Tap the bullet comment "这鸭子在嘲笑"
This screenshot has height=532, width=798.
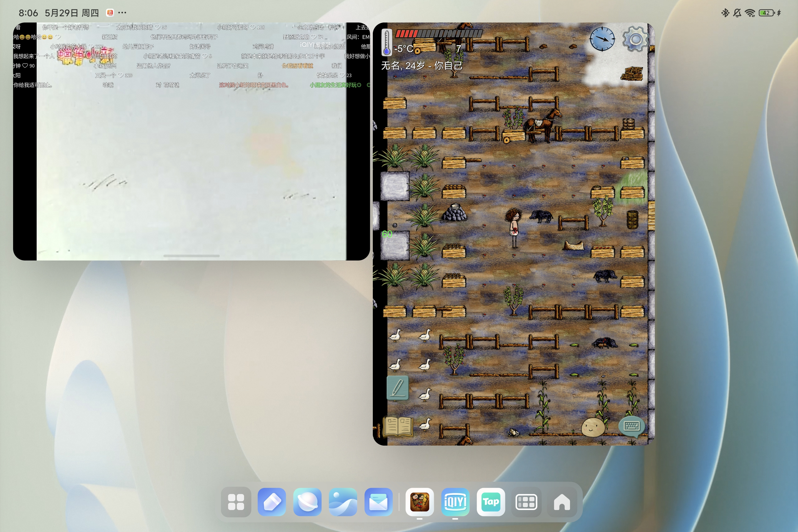[233, 66]
